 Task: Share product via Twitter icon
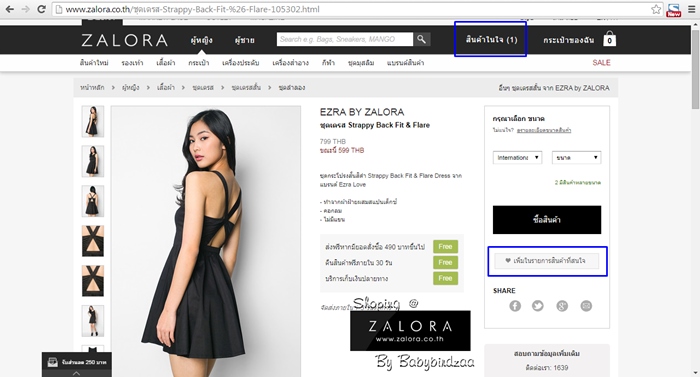[538, 306]
